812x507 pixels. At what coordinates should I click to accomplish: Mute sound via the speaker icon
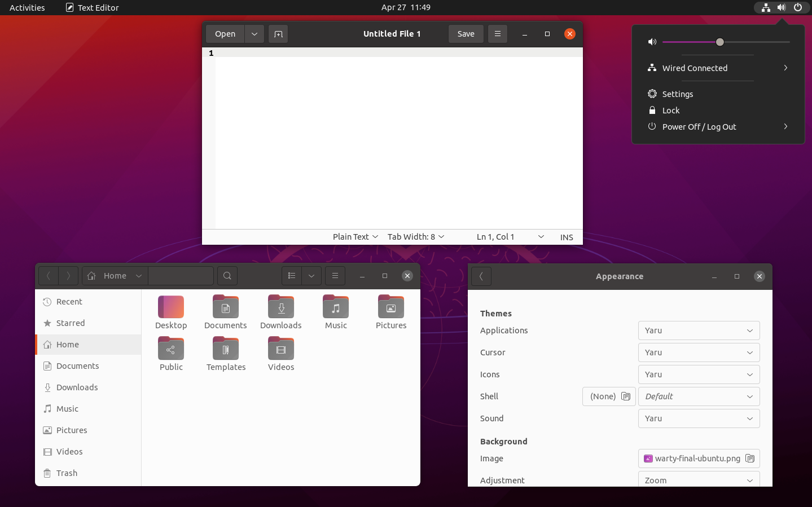652,42
